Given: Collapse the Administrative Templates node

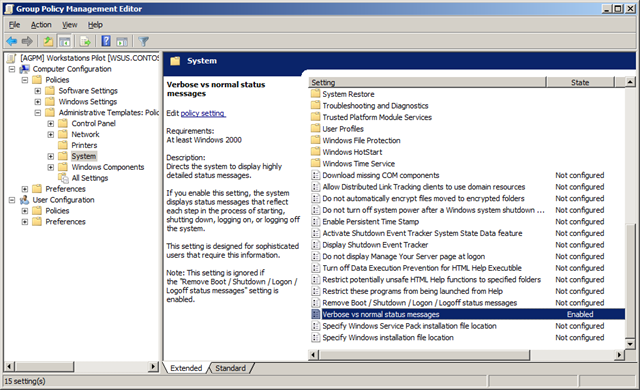Looking at the screenshot, I should 38,113.
